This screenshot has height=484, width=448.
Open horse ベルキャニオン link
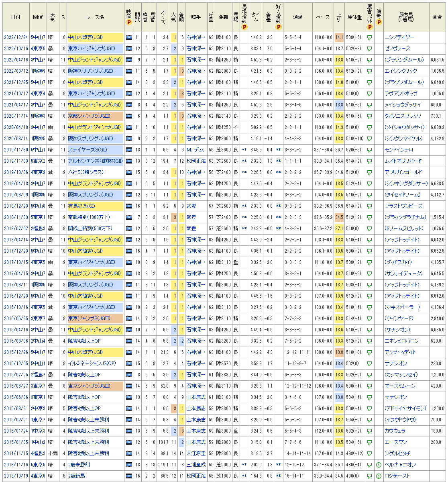(x=400, y=465)
